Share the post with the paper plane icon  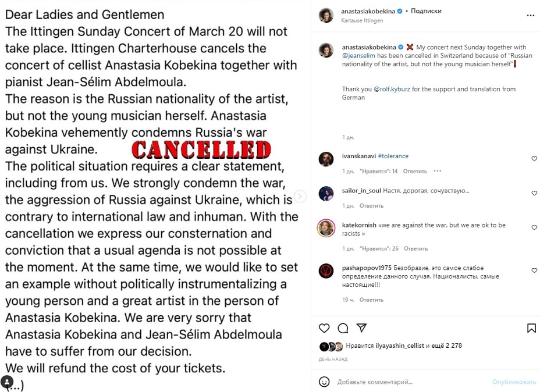click(x=361, y=327)
